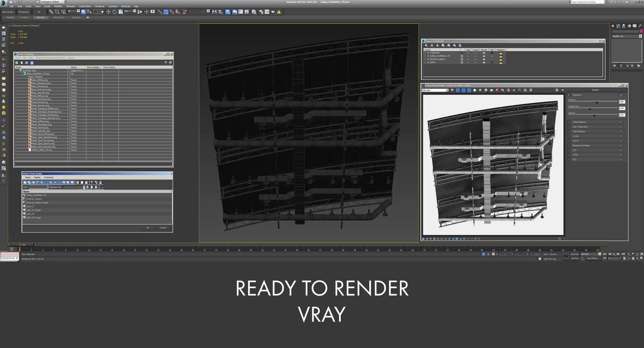This screenshot has width=644, height=348.
Task: Enable Curve correction checkbox
Action: (569, 141)
